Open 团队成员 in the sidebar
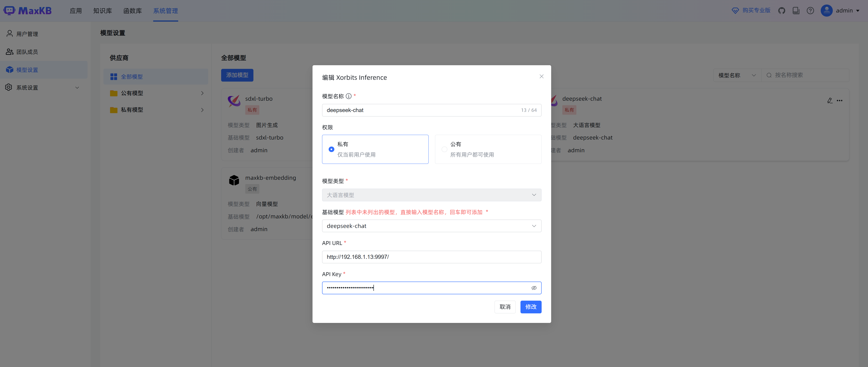Screen dimensions: 868x367 tap(44, 52)
